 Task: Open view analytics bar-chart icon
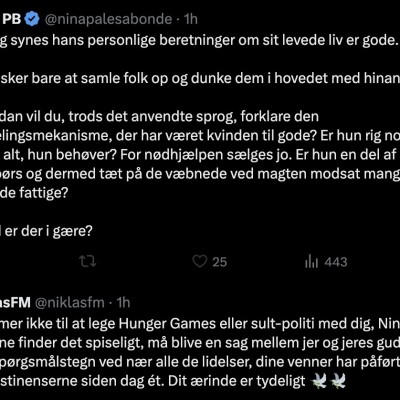311,262
